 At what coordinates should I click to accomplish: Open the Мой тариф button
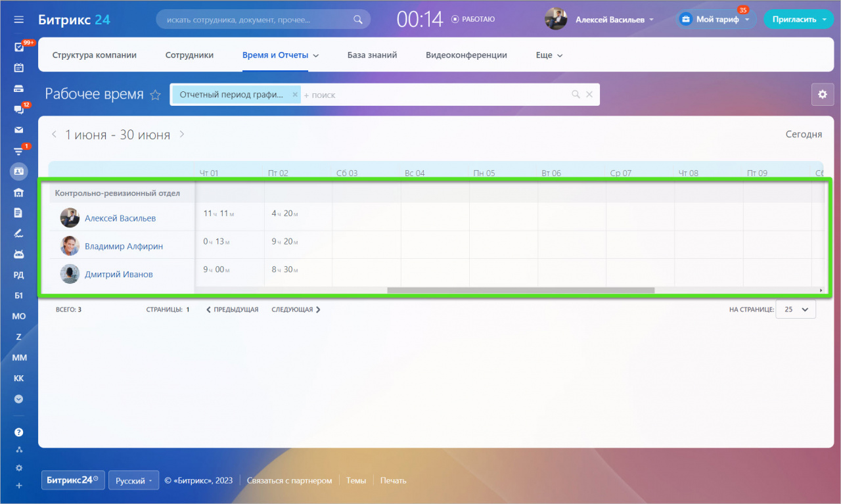pos(716,20)
